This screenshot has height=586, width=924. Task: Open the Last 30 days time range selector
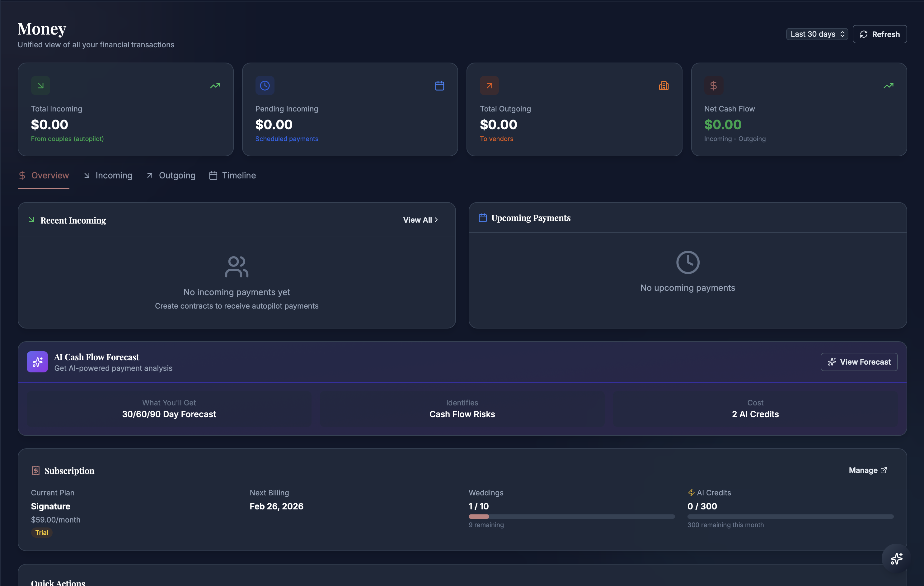click(x=817, y=34)
